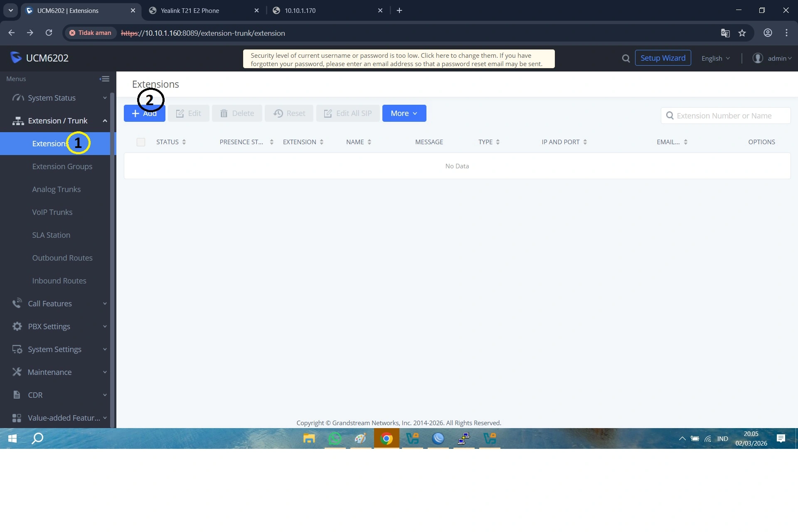The image size is (798, 532).
Task: Open CDR via the document icon
Action: pyautogui.click(x=17, y=395)
